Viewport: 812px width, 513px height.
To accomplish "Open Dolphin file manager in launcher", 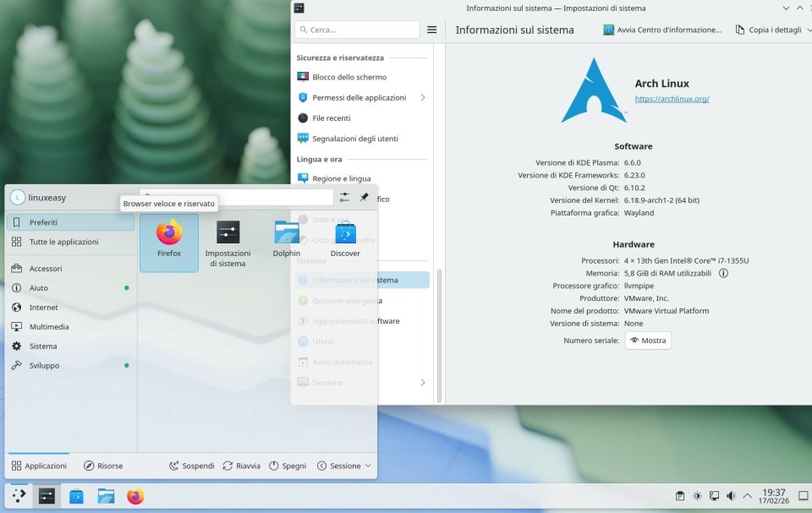I will 286,237.
